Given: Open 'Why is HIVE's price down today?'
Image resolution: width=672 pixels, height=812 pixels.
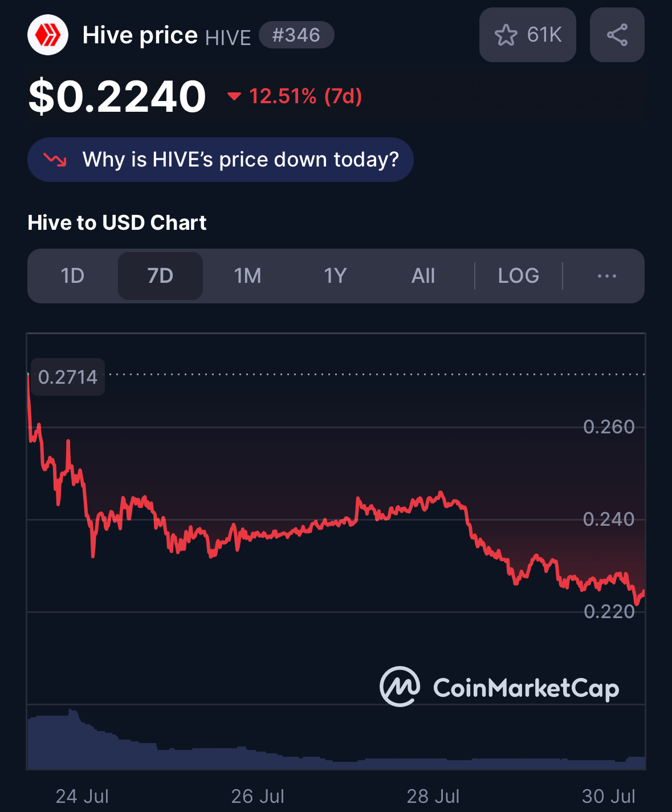Looking at the screenshot, I should pos(220,160).
